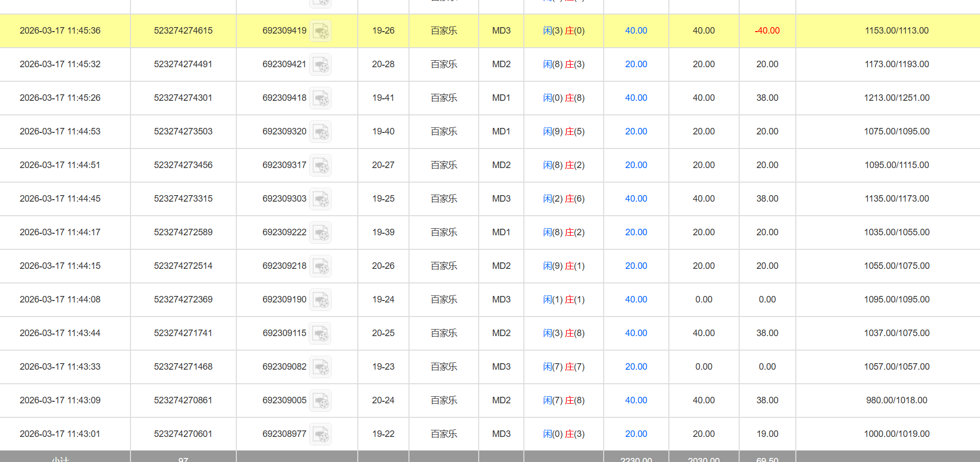Open replay icon for round 692309190
Image resolution: width=980 pixels, height=462 pixels.
click(x=320, y=300)
